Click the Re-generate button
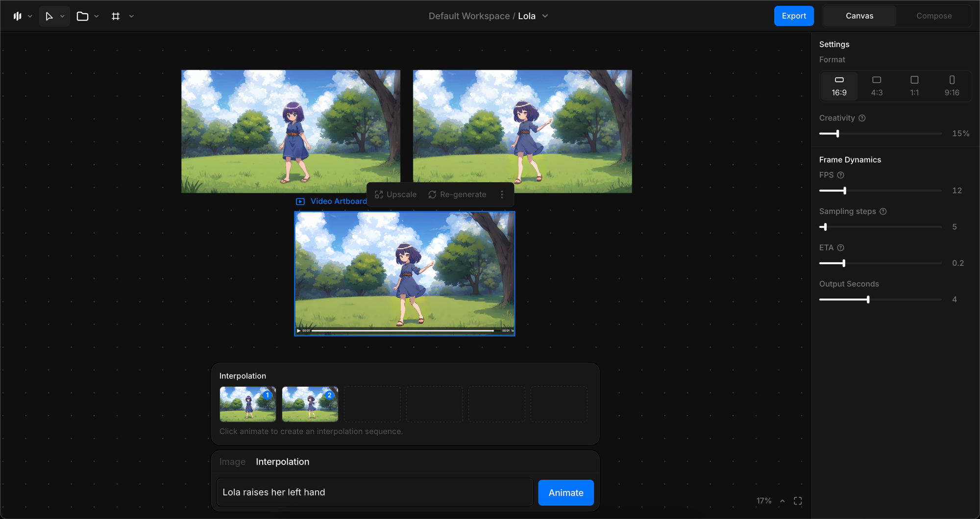 (x=457, y=195)
